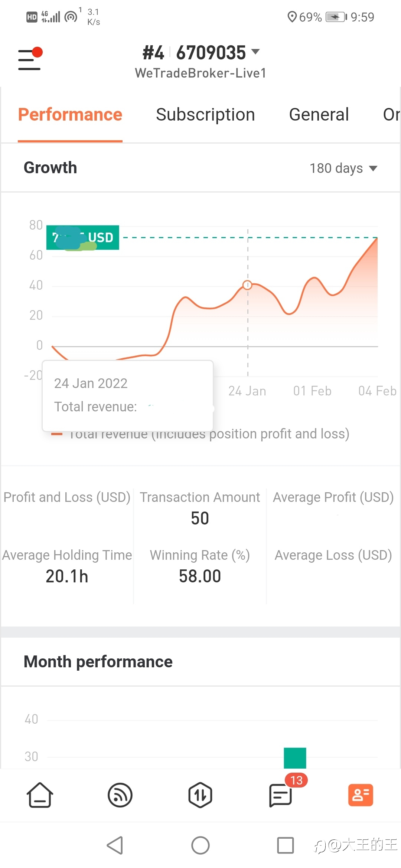The width and height of the screenshot is (401, 868).
Task: Open the 180 days period dropdown
Action: [343, 168]
